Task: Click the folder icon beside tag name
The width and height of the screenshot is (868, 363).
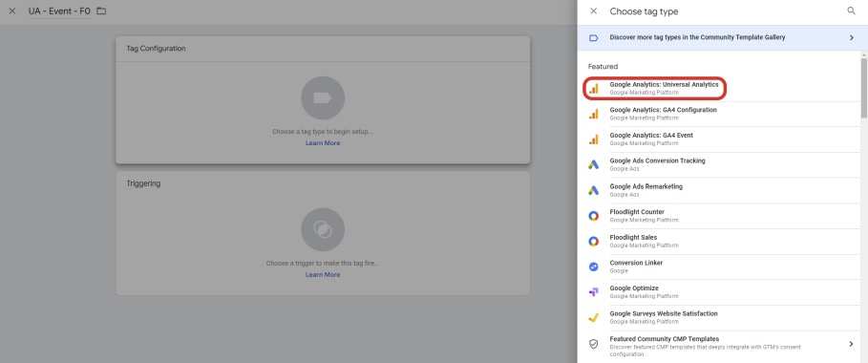Action: click(x=101, y=11)
